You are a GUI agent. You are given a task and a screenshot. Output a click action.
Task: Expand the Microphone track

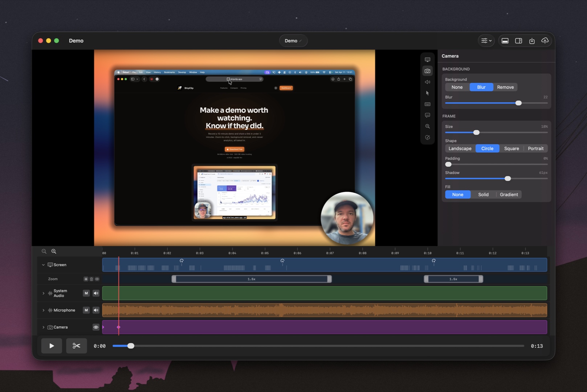(43, 310)
